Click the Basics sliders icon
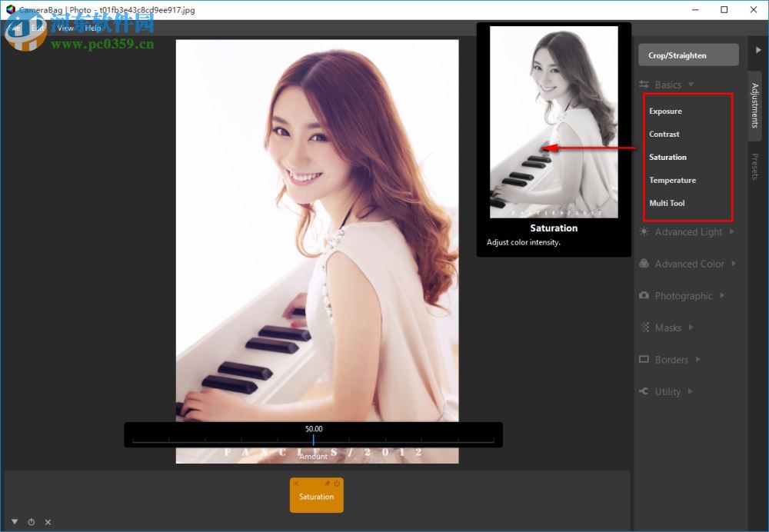769x532 pixels. click(x=644, y=85)
